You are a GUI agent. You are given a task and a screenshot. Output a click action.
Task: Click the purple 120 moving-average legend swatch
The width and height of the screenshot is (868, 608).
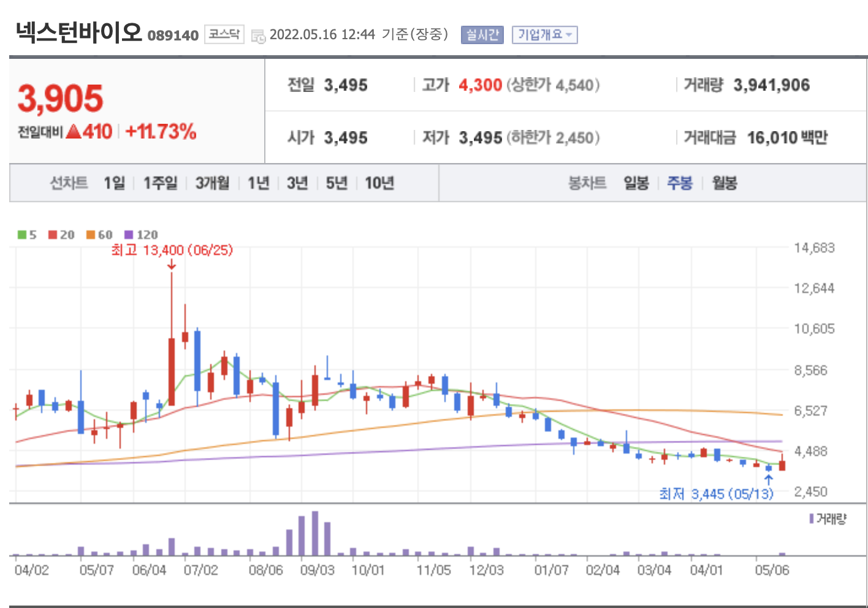pyautogui.click(x=129, y=235)
